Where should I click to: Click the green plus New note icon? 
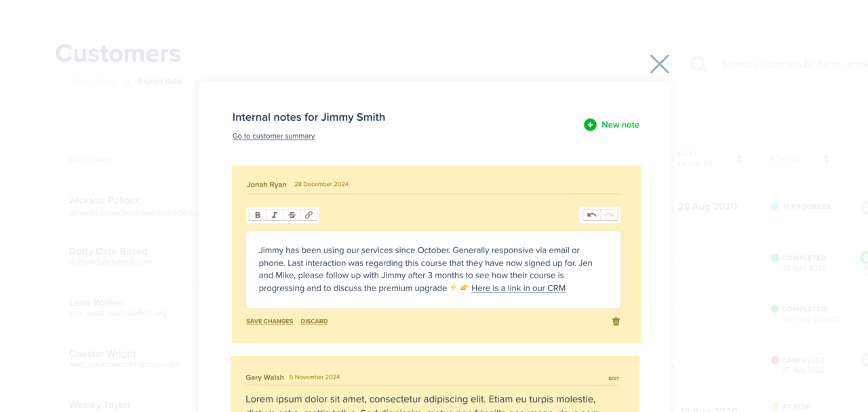tap(590, 125)
